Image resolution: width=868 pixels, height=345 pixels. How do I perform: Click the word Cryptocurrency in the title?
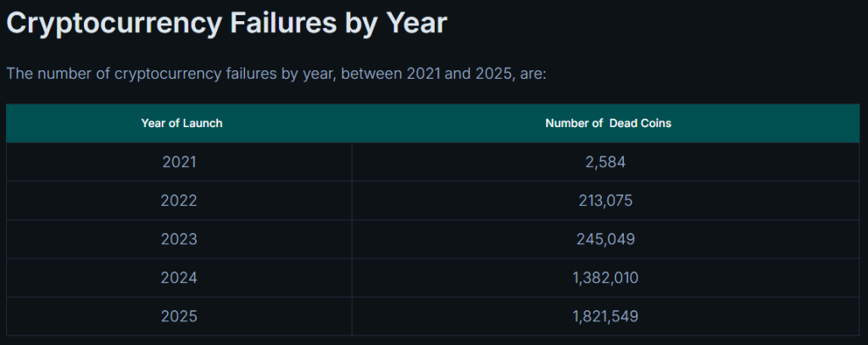(x=104, y=25)
